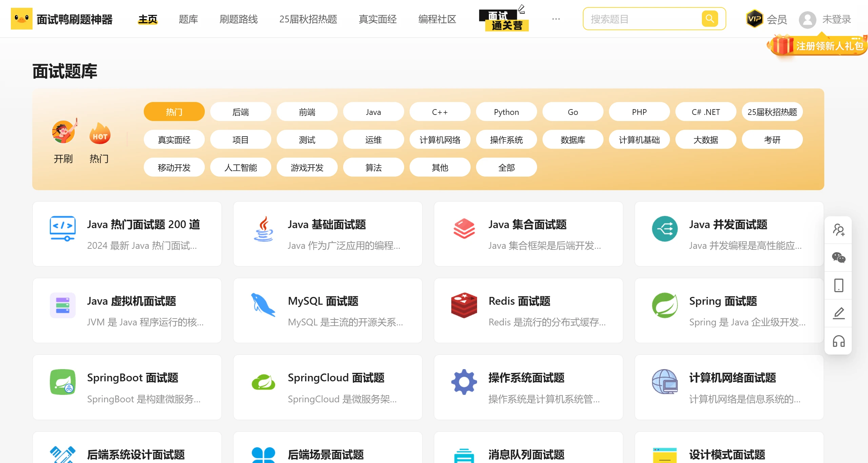Click the code monitor icon for Java 热门面试题
The width and height of the screenshot is (868, 463).
coord(63,229)
